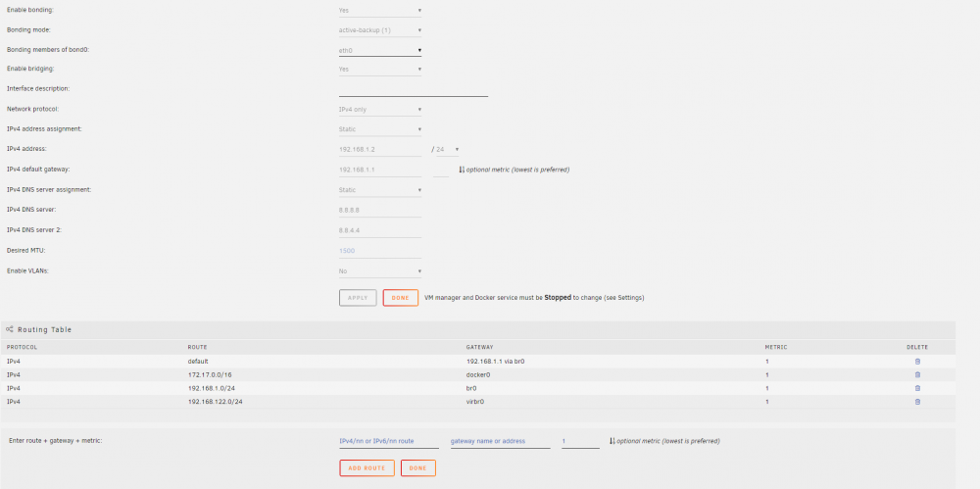This screenshot has width=980, height=489.
Task: Click the ADD ROUTE button
Action: 367,468
